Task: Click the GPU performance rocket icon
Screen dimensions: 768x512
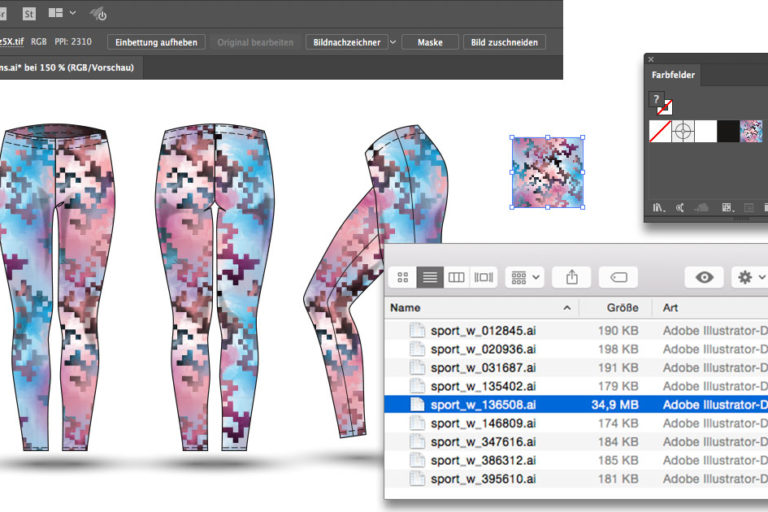Action: [x=100, y=13]
